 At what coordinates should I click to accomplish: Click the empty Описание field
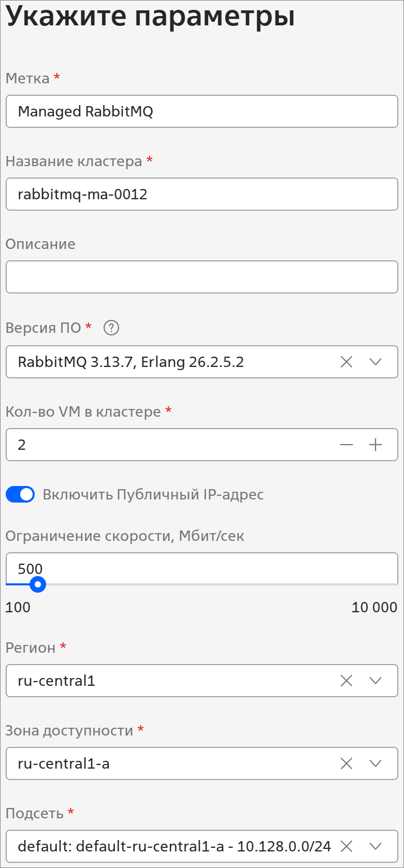pos(202,277)
